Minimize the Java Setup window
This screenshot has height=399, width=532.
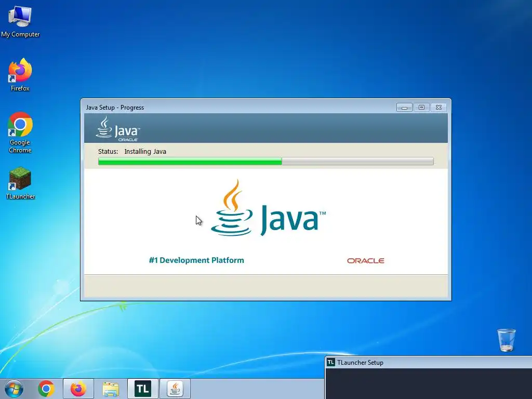click(404, 107)
